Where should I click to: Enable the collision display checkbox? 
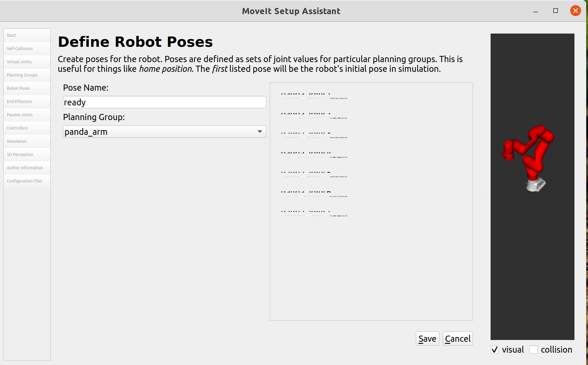[x=534, y=349]
